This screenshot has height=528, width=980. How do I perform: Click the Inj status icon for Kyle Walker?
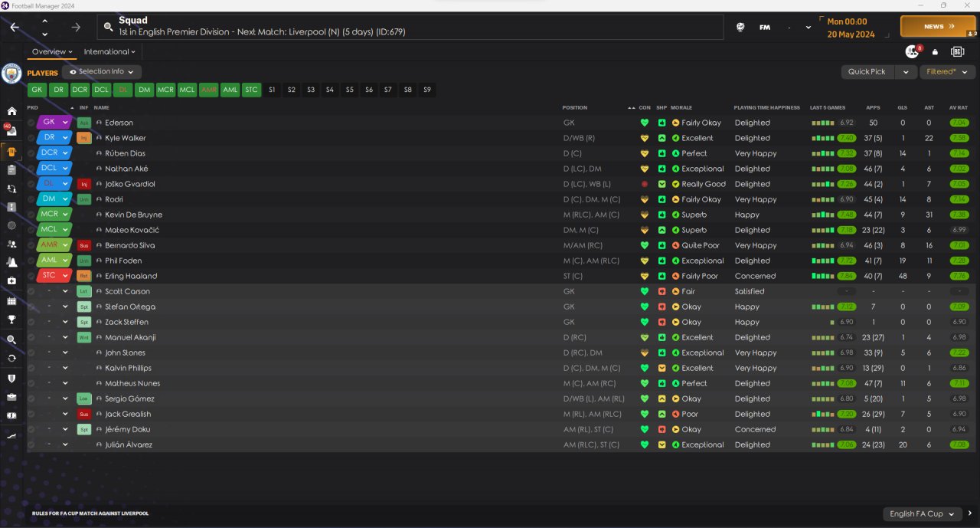coord(84,138)
